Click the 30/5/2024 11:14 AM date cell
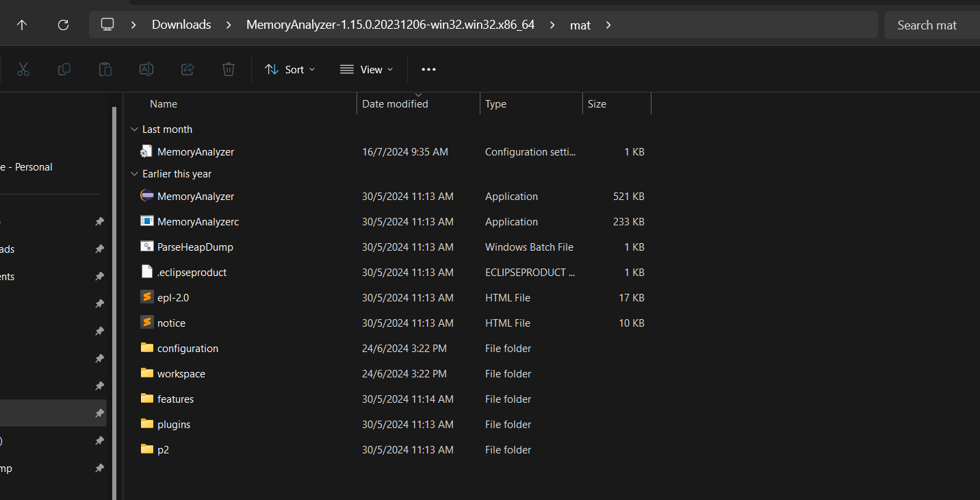 click(408, 399)
